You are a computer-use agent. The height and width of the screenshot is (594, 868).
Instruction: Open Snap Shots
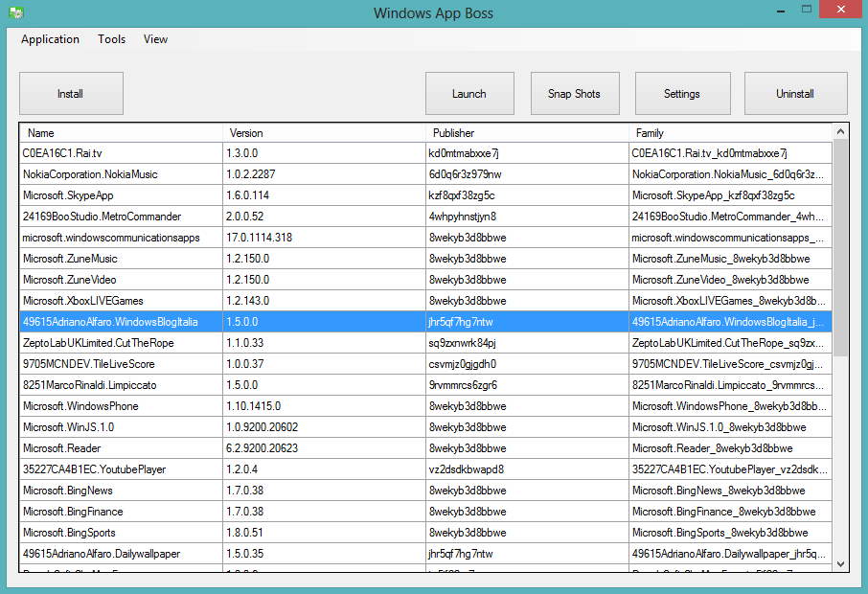575,94
